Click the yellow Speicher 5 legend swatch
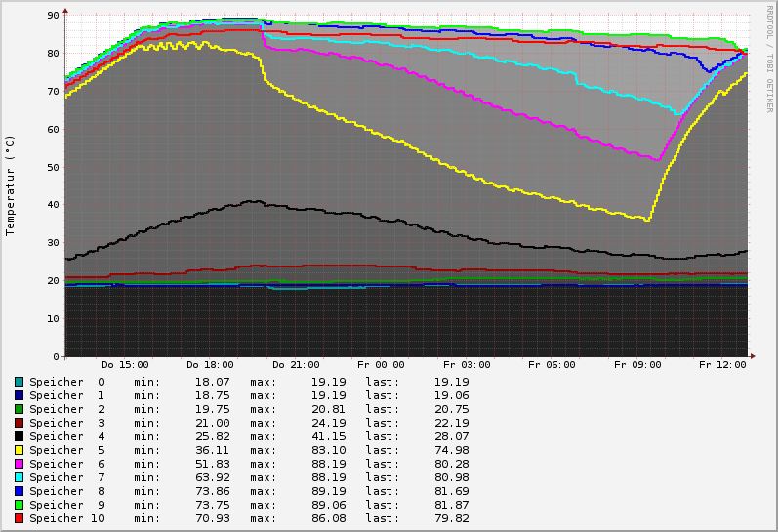Screen dimensions: 778x532 coord(19,450)
